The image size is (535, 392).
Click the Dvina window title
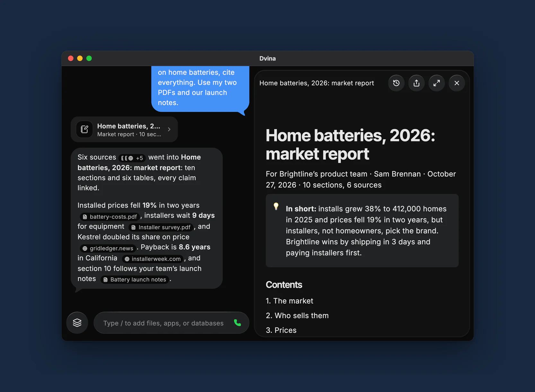[x=267, y=58]
